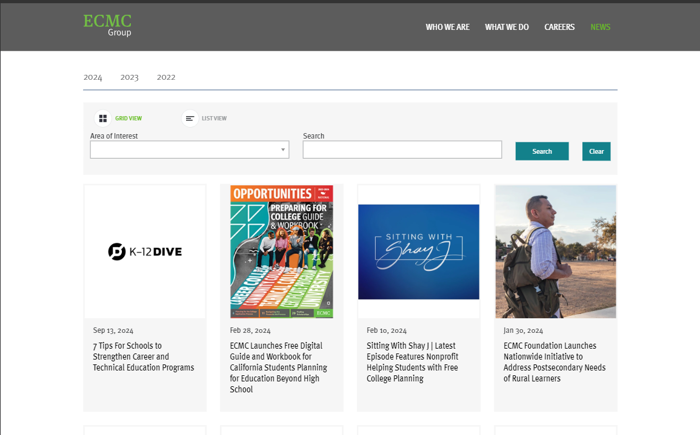Viewport: 700px width, 435px height.
Task: Select the grid view icon
Action: point(103,118)
